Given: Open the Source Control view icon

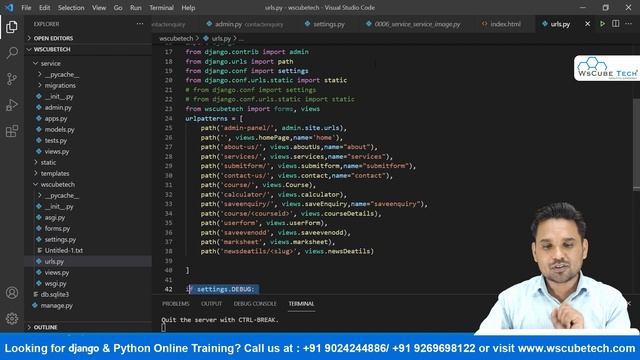Looking at the screenshot, I should pos(12,79).
